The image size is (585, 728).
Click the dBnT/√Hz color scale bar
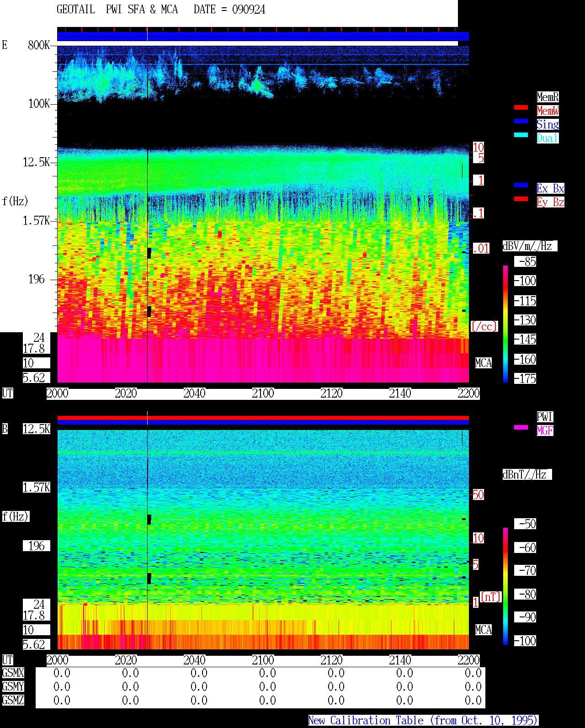click(x=505, y=586)
